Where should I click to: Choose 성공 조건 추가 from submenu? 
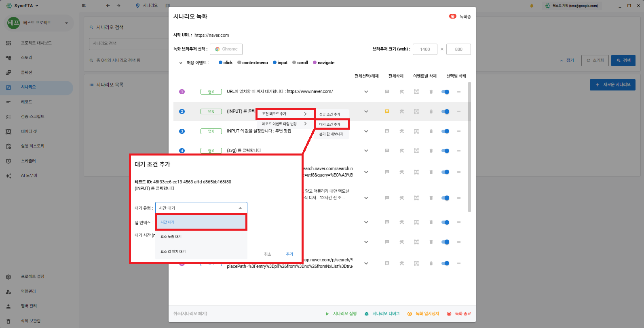coord(330,114)
